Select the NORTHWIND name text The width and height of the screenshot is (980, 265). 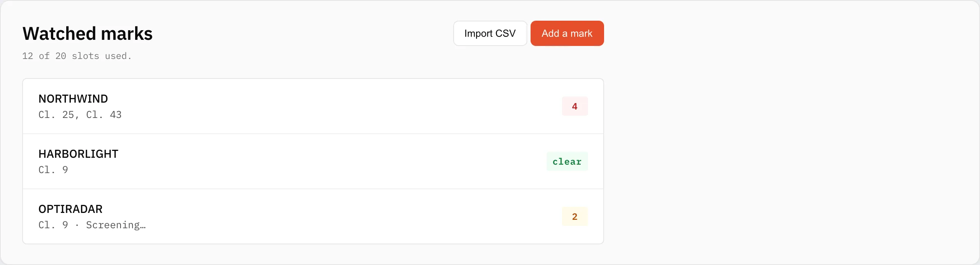point(73,99)
